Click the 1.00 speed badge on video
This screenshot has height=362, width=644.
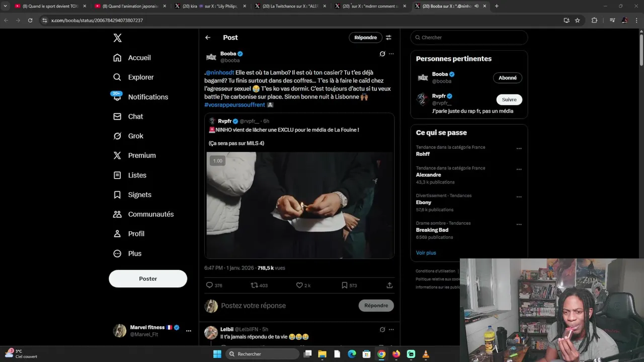217,161
